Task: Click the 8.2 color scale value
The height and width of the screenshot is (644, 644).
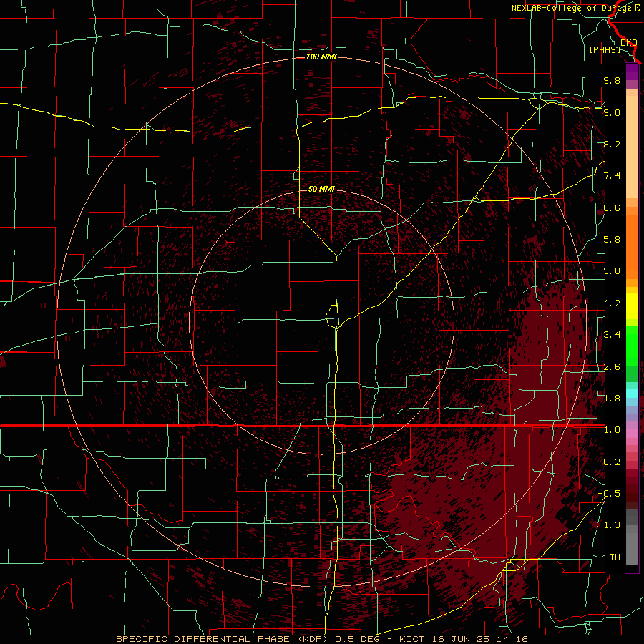Action: [612, 144]
